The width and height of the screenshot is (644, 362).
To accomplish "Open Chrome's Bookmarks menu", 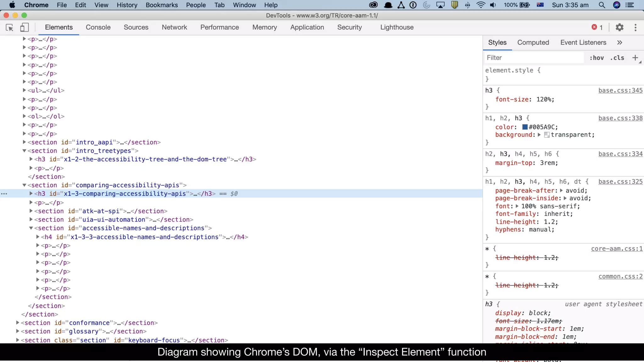I will point(162,5).
